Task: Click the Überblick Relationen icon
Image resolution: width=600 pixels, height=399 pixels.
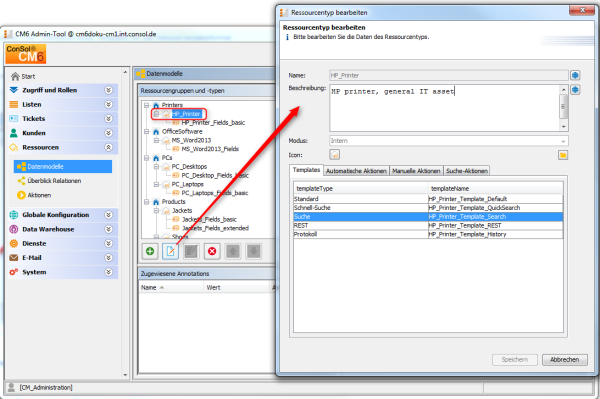Action: pos(21,181)
